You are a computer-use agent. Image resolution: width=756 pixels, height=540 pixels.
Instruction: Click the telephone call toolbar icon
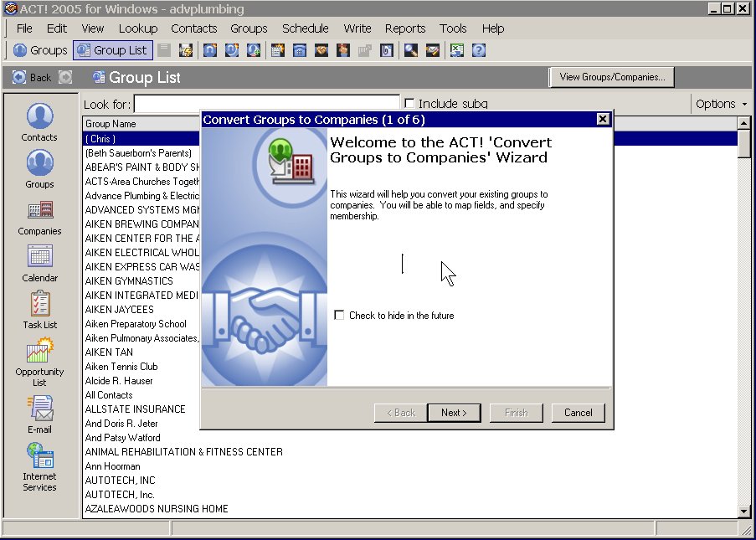click(x=300, y=50)
